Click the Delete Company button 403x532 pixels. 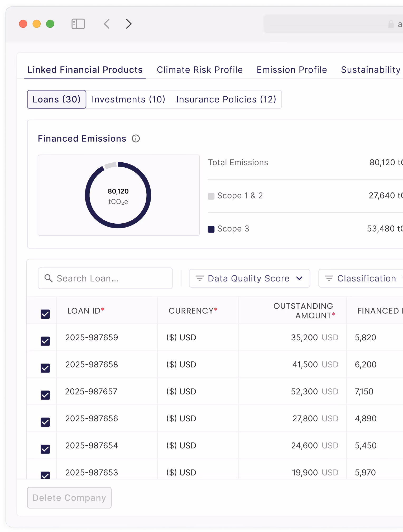tap(69, 498)
